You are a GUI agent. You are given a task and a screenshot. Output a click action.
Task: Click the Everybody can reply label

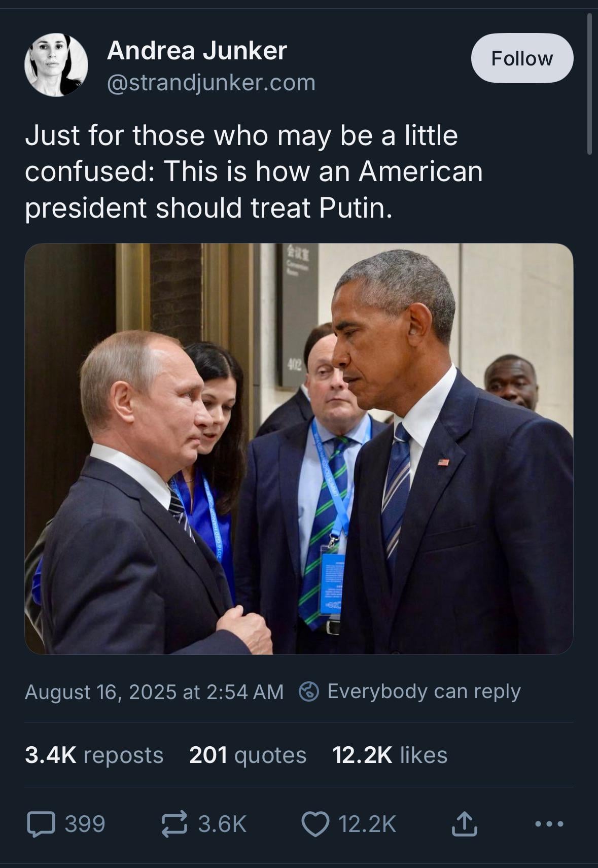pos(424,691)
